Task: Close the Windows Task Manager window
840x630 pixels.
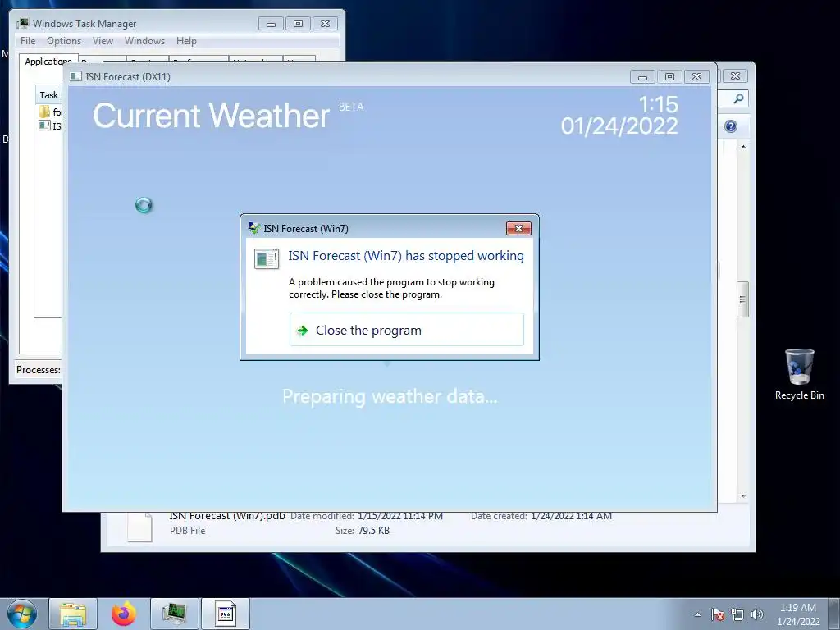Action: 325,24
